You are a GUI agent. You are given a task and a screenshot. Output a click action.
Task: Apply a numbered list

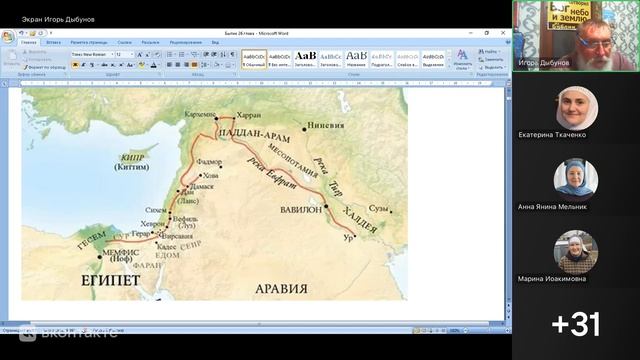coord(183,54)
